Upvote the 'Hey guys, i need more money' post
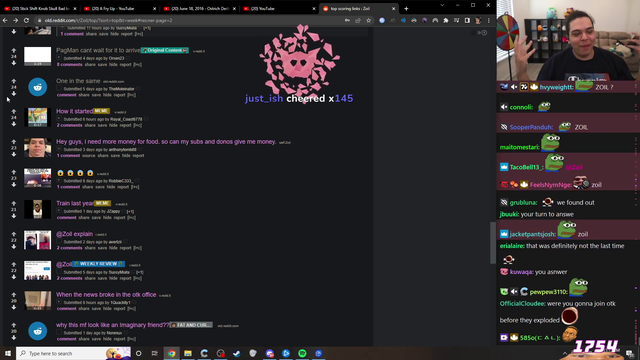The image size is (640, 360). pos(14,142)
